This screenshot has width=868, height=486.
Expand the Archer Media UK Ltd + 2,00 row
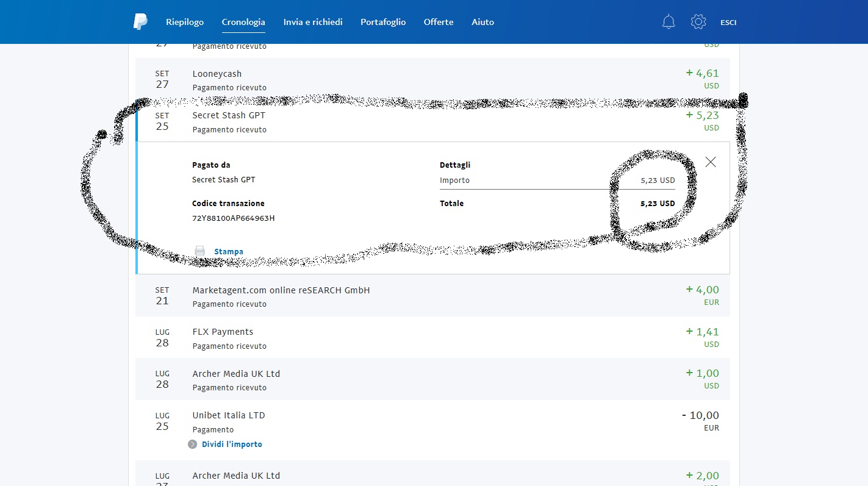tap(432, 474)
